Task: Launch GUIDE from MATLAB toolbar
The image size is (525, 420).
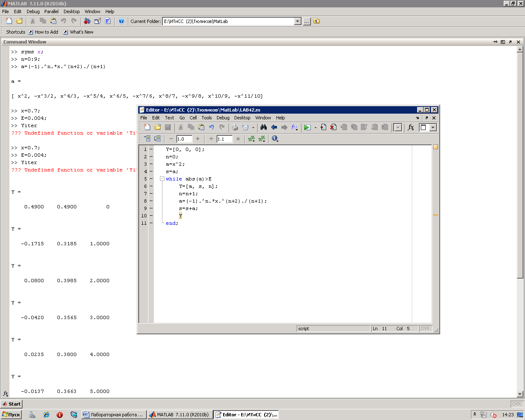Action: pos(97,21)
